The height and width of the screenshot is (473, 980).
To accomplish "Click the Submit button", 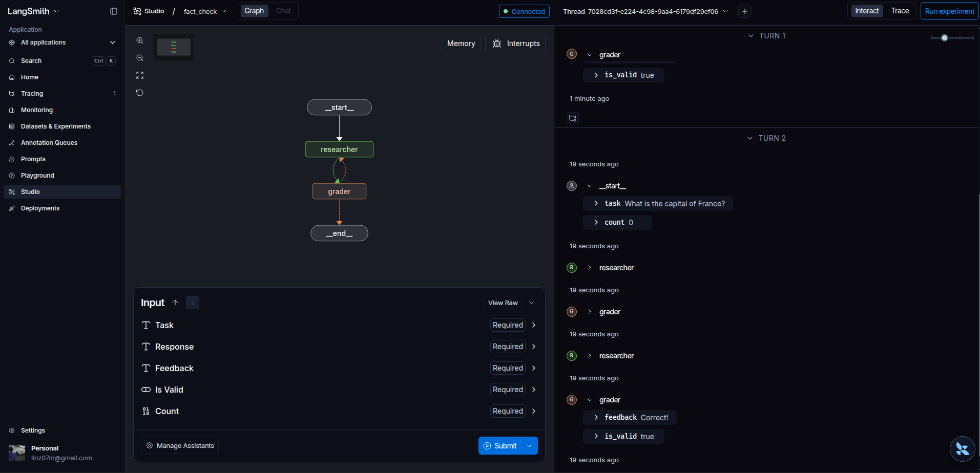I will tap(500, 446).
